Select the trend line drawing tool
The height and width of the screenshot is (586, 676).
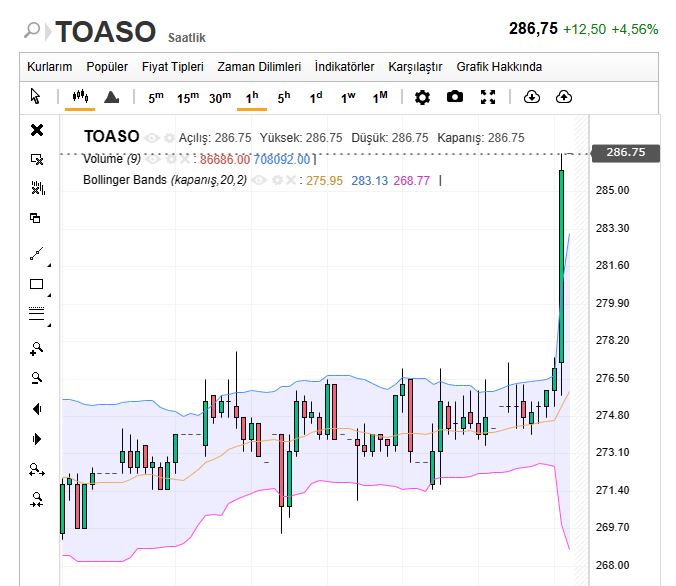coord(37,254)
